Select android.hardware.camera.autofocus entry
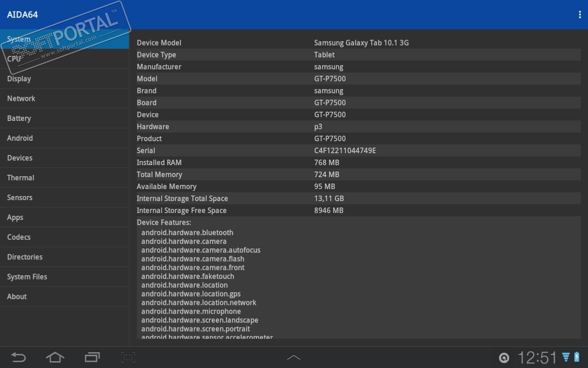The height and width of the screenshot is (368, 588). [201, 250]
